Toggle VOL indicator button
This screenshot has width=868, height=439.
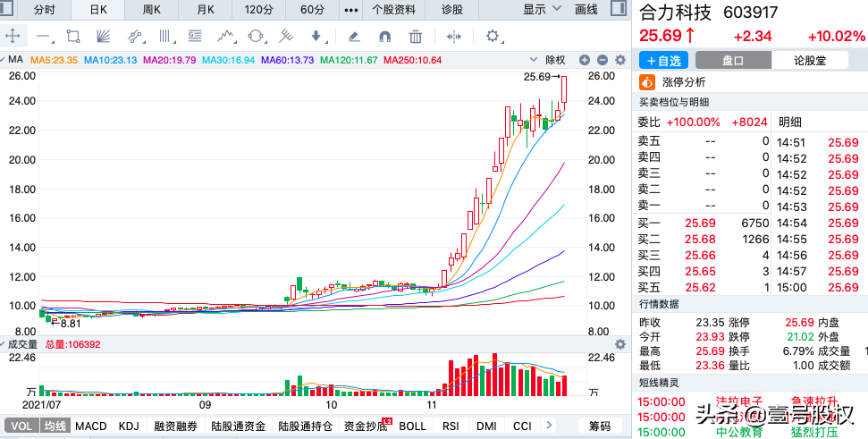point(21,426)
